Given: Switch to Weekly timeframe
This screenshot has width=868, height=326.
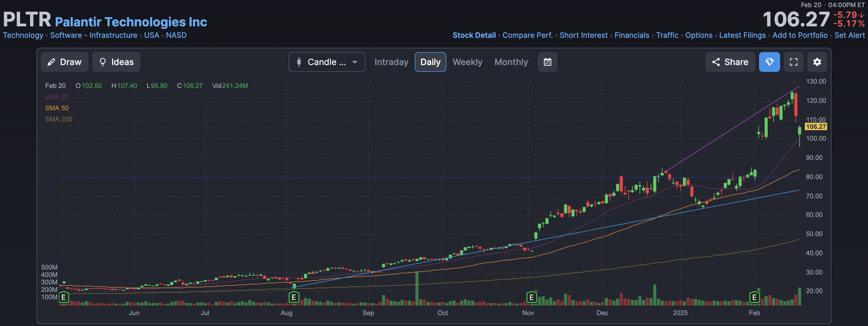Looking at the screenshot, I should pos(467,62).
